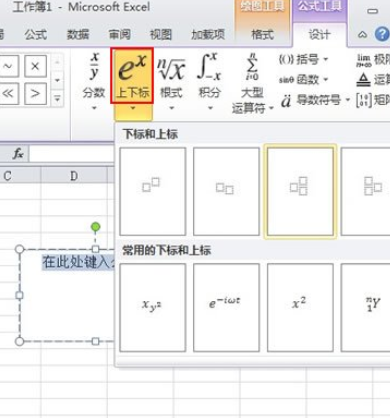This screenshot has height=418, width=390.
Task: Expand the full symbol gallery
Action: coord(57,99)
